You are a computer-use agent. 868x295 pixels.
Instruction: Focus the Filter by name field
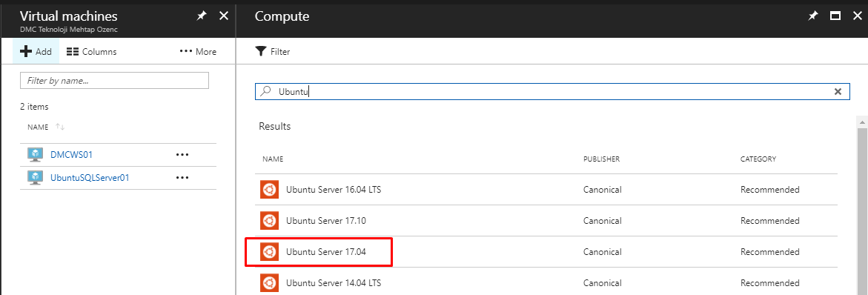click(x=115, y=80)
